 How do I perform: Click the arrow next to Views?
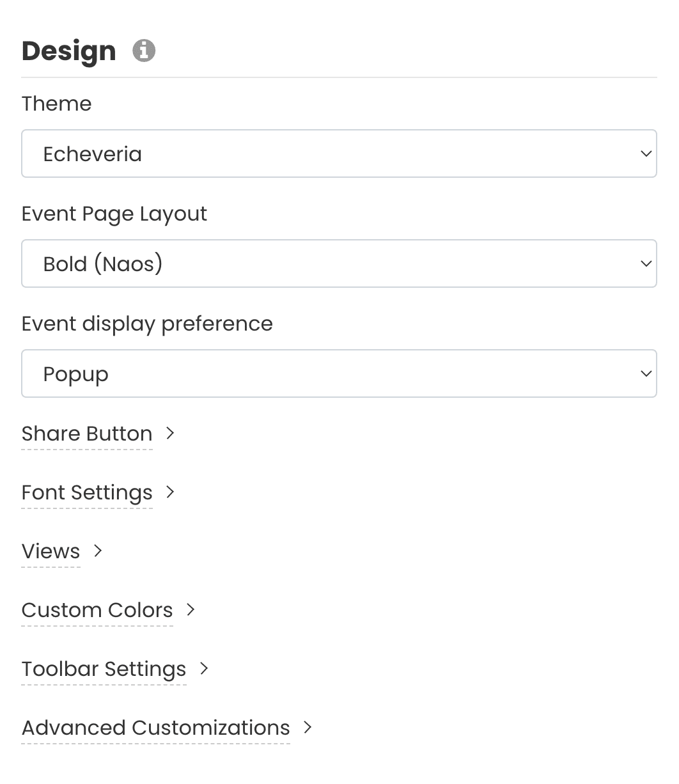pos(98,551)
